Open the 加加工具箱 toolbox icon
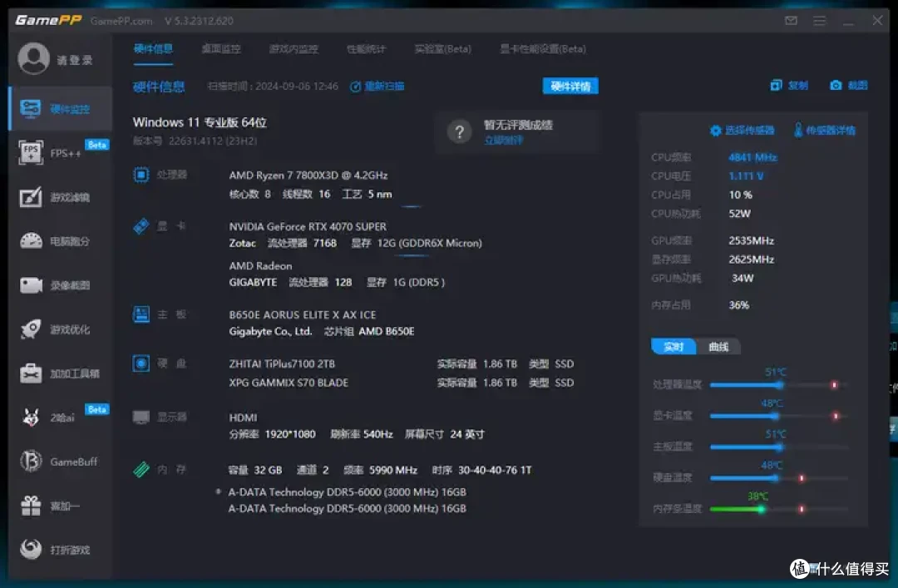Screen dimensions: 898x588 31,373
